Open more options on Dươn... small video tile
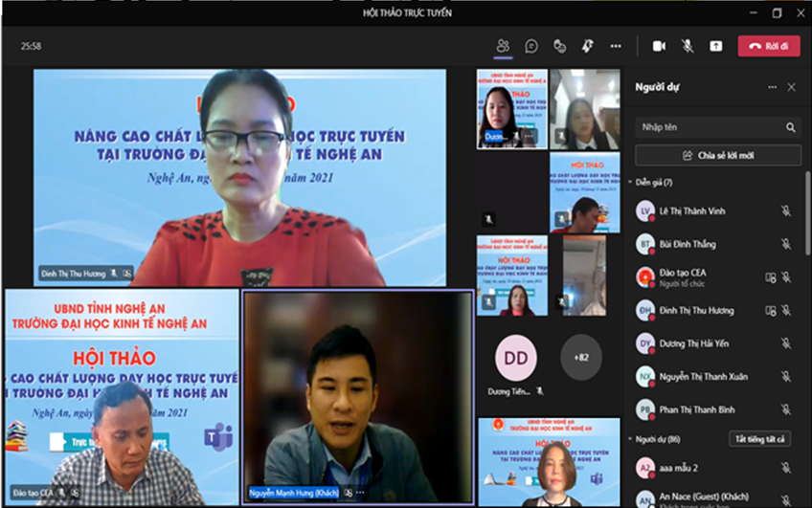This screenshot has width=812, height=508. 529,136
